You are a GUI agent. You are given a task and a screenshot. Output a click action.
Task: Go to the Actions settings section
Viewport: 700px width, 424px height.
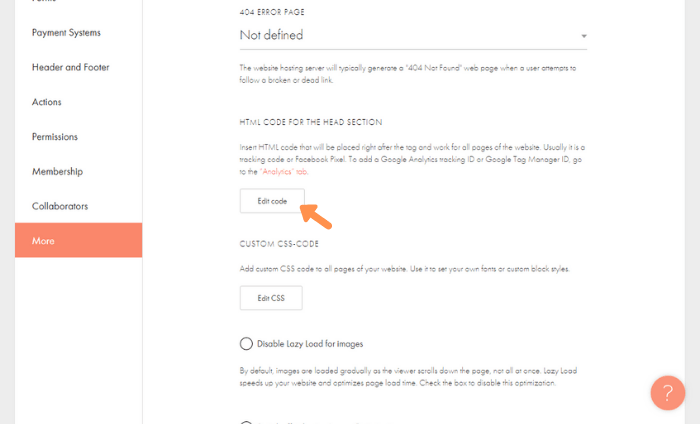click(x=46, y=102)
